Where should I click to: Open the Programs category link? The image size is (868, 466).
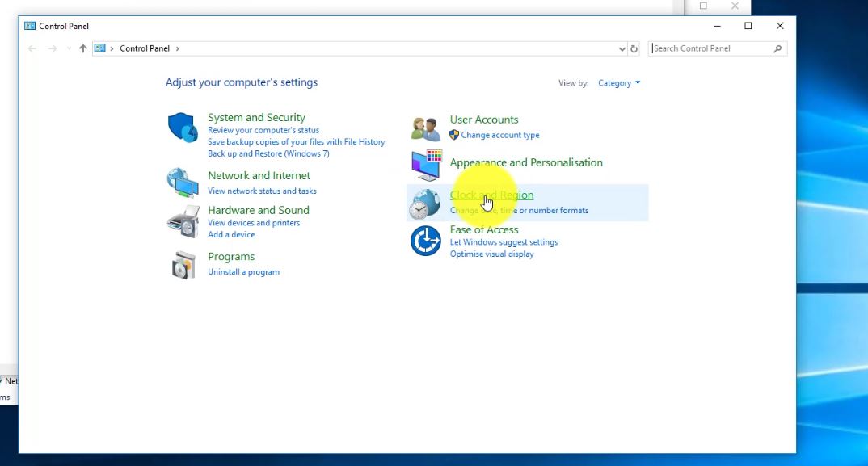pyautogui.click(x=231, y=257)
